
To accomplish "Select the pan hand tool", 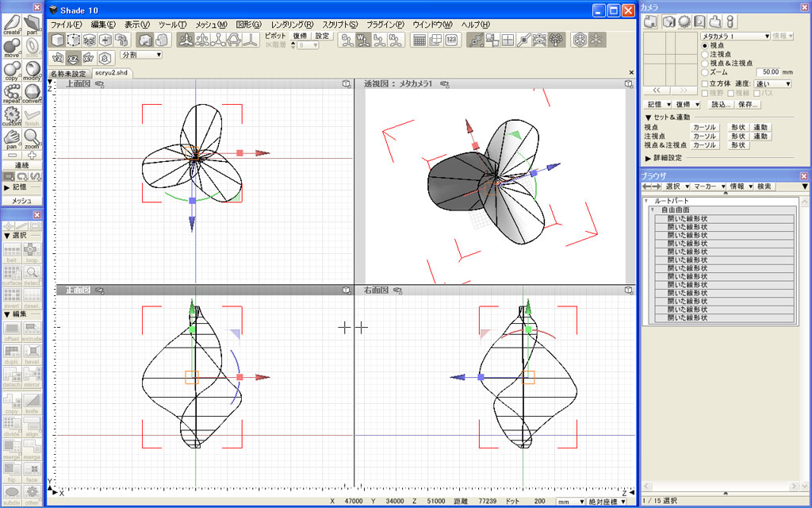I will (x=12, y=139).
